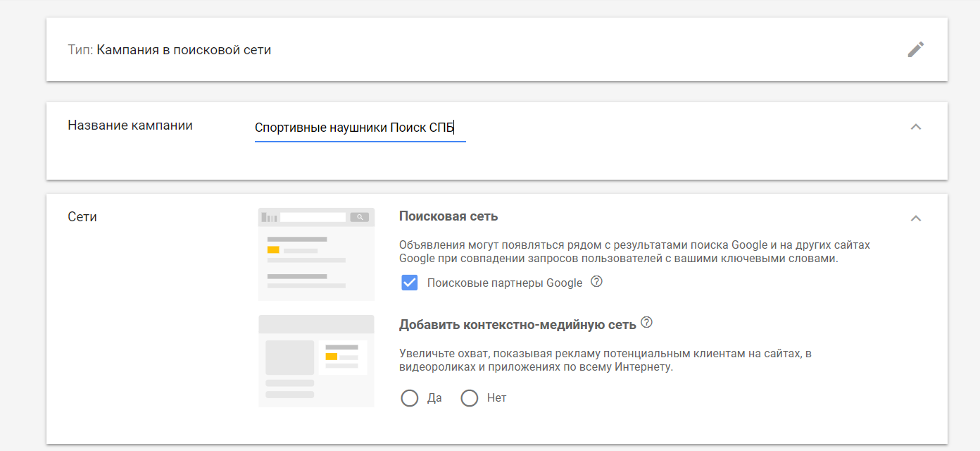
Task: Click inside the campaign name input field
Action: click(360, 128)
